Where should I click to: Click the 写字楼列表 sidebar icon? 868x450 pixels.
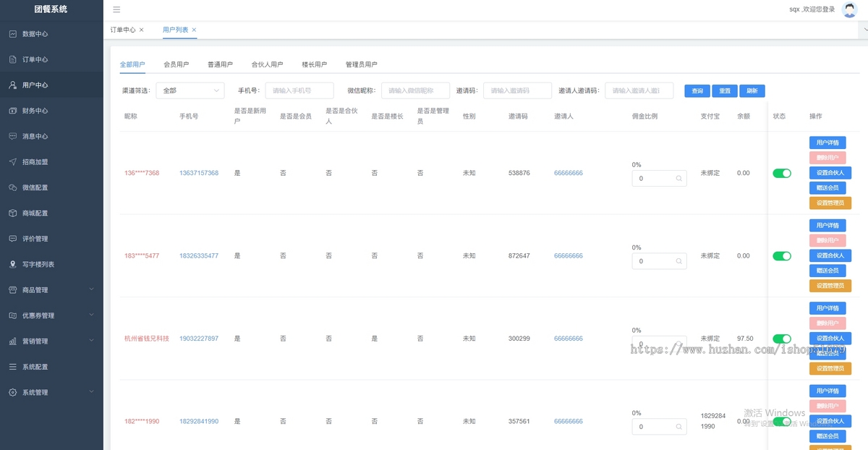(x=12, y=264)
